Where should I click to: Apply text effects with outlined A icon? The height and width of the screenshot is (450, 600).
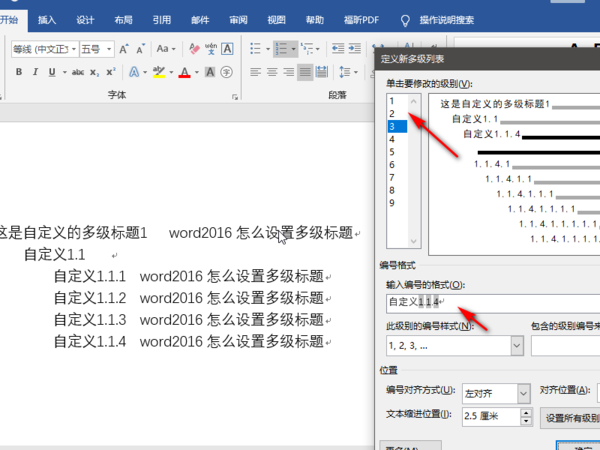pyautogui.click(x=134, y=72)
